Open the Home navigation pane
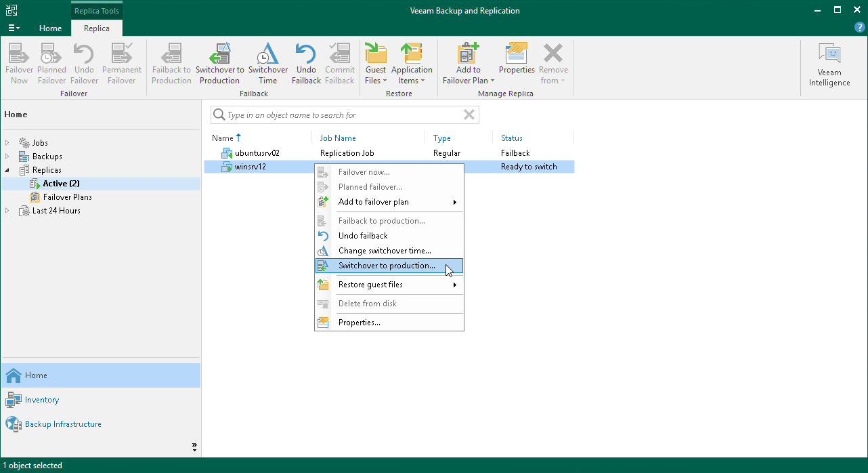This screenshot has height=473, width=868. [x=100, y=375]
